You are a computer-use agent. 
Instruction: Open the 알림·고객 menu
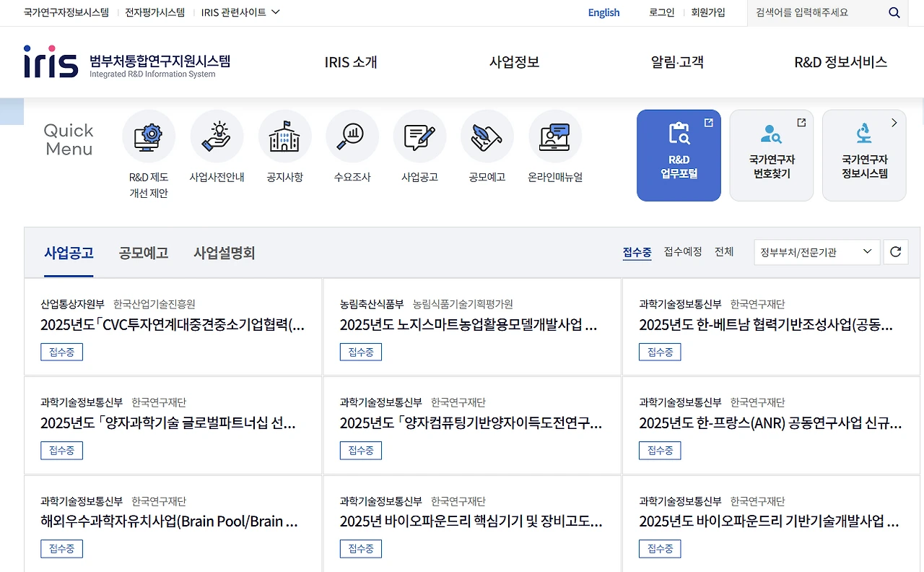pos(677,62)
